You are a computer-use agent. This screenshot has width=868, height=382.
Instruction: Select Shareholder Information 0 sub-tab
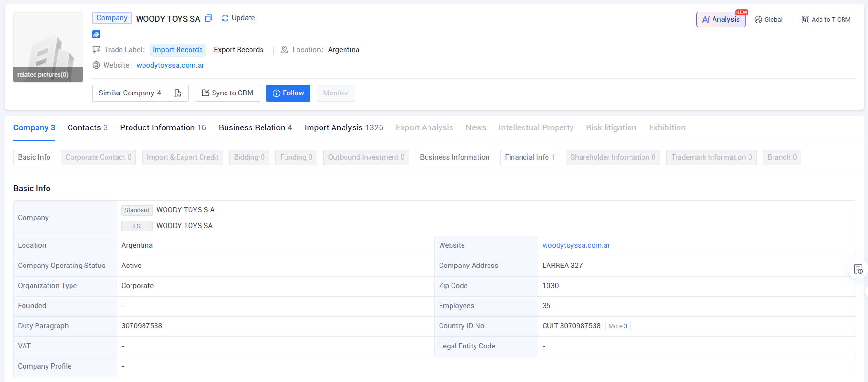tap(613, 157)
